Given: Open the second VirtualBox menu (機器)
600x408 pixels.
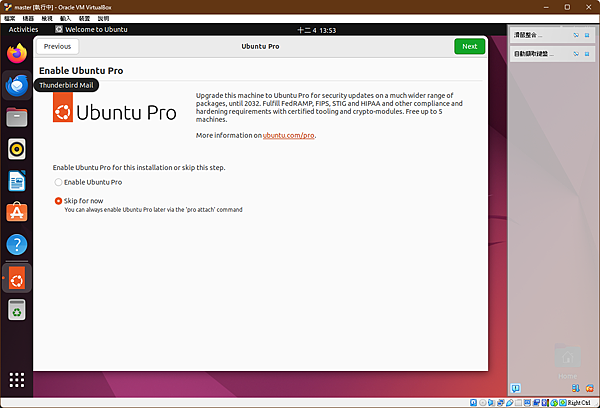Looking at the screenshot, I should [28, 18].
